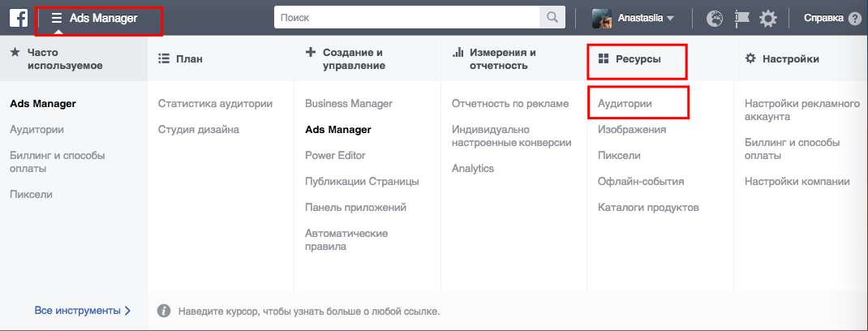This screenshot has height=331, width=868.
Task: Click the info icon in footer
Action: [164, 311]
